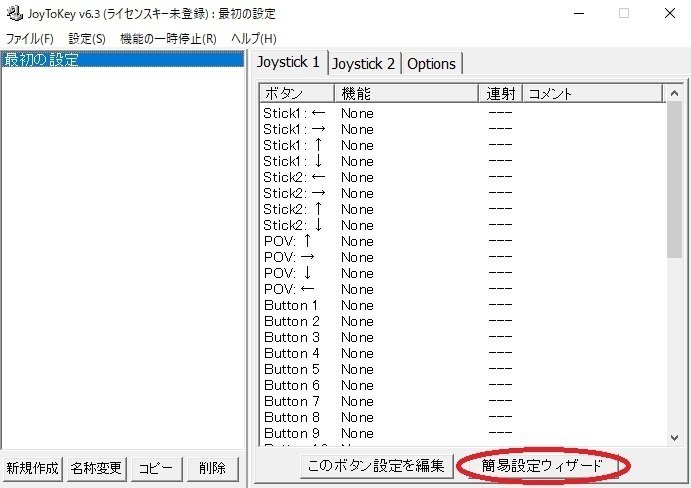The height and width of the screenshot is (488, 691).
Task: Select the Button 2 row
Action: pos(462,321)
